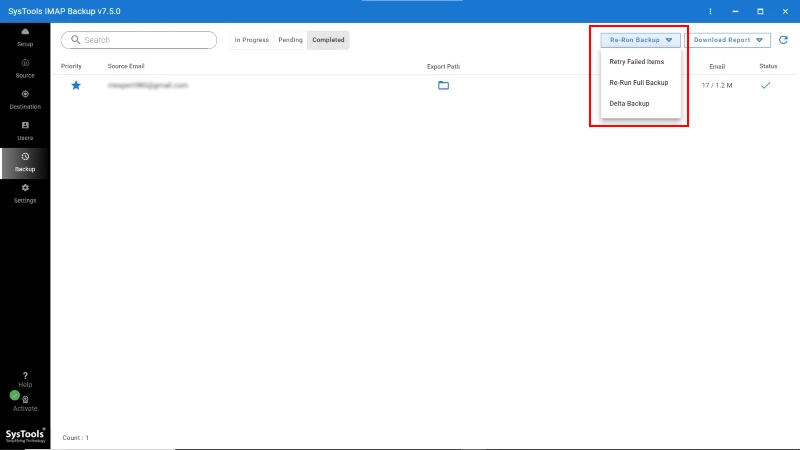Open the Backup sidebar section

(x=25, y=163)
